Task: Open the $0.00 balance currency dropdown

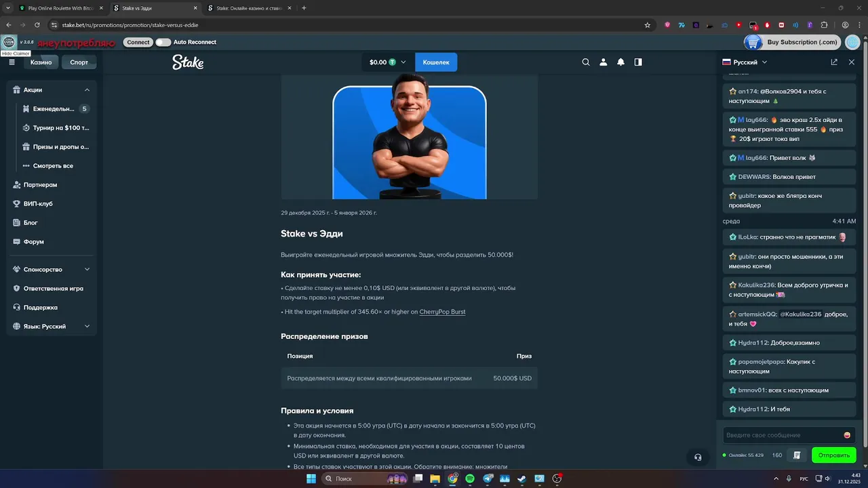Action: pos(388,62)
